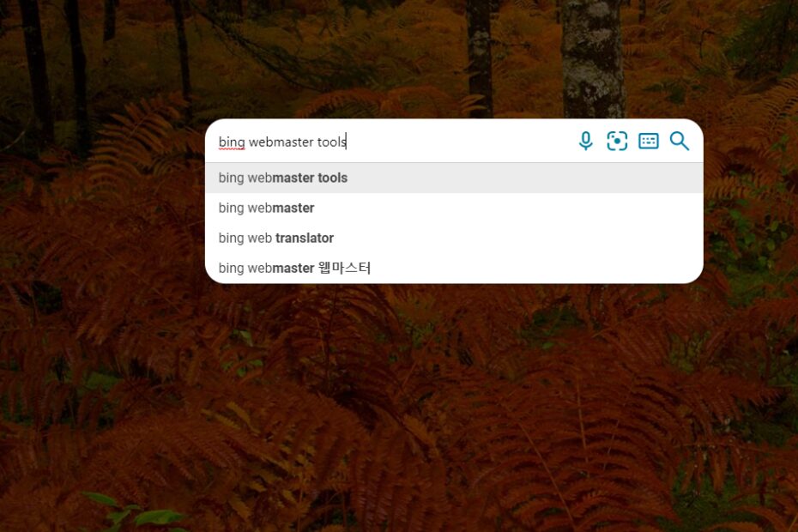Click the bold "translator" text in suggestions
This screenshot has height=532, width=798.
(x=305, y=238)
